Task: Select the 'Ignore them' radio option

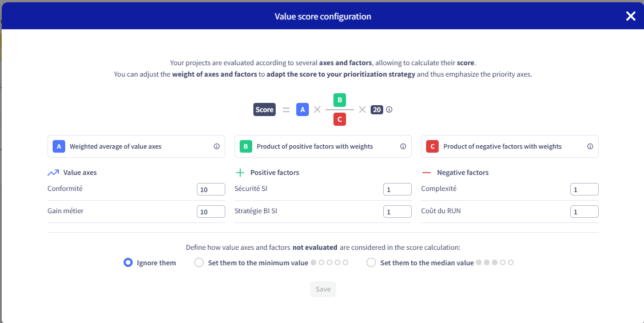Action: tap(129, 263)
